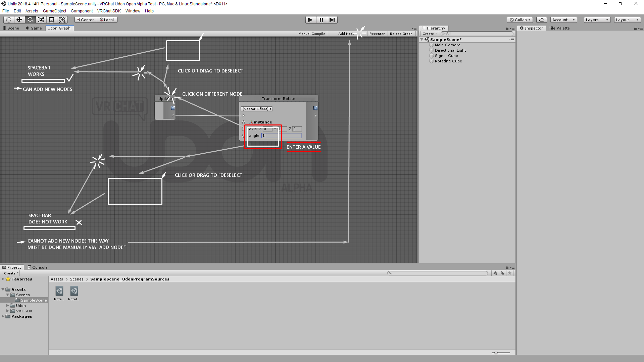Image resolution: width=644 pixels, height=362 pixels.
Task: Expand the Packages folder
Action: click(3, 316)
